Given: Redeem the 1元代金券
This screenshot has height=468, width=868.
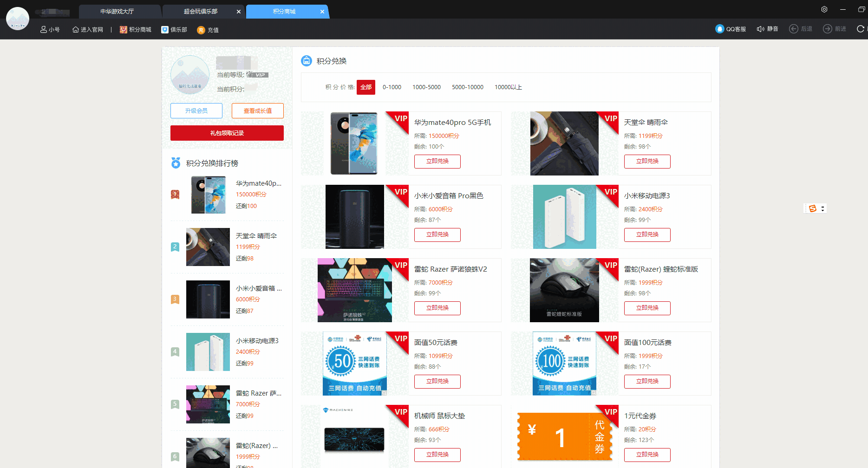Looking at the screenshot, I should pos(647,455).
